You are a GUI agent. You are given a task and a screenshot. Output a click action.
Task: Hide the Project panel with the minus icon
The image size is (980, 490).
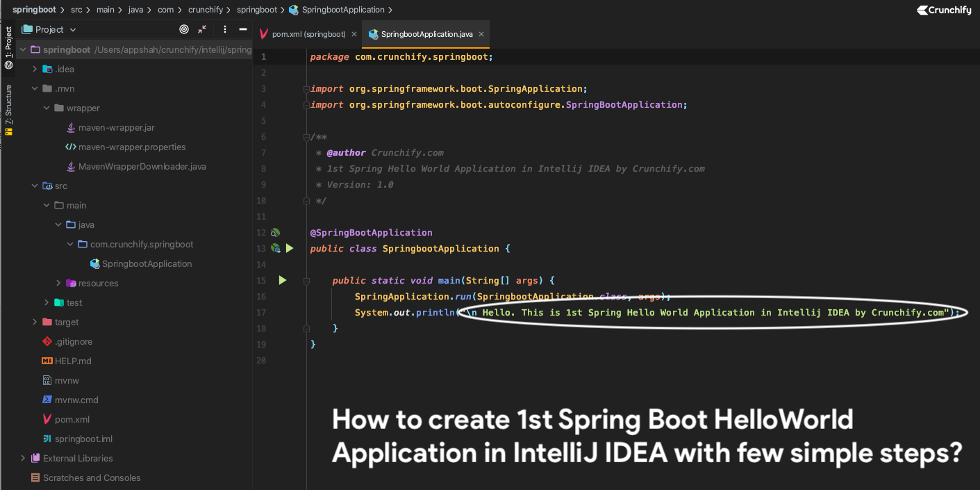click(242, 29)
